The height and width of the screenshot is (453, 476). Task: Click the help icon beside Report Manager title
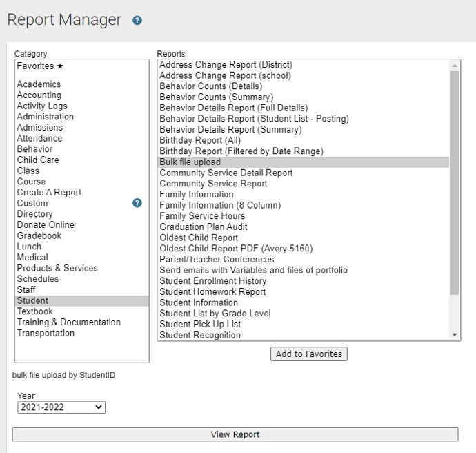[x=137, y=21]
